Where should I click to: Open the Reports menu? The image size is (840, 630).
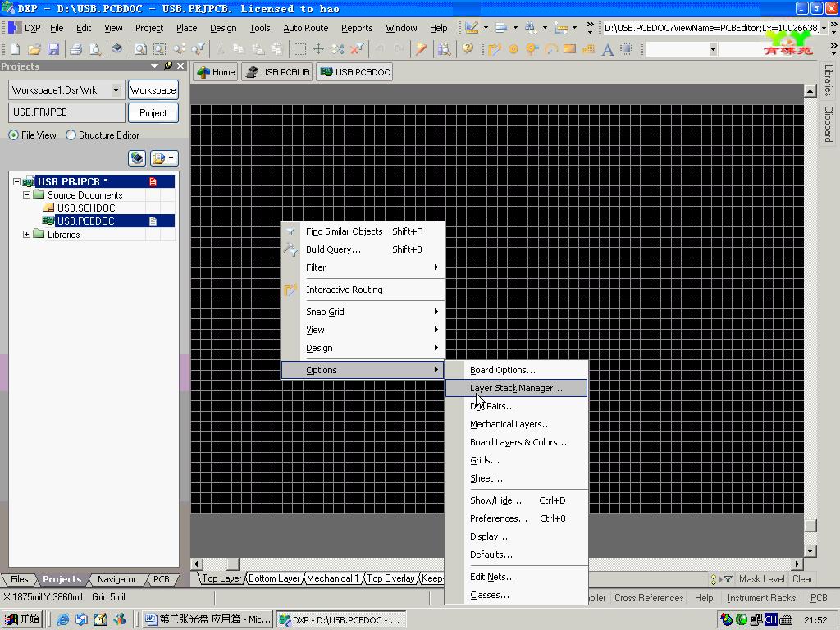pos(357,28)
